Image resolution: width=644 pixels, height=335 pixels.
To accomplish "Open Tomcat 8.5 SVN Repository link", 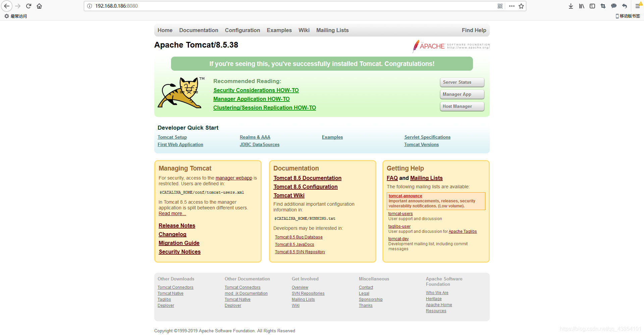I will [x=300, y=252].
